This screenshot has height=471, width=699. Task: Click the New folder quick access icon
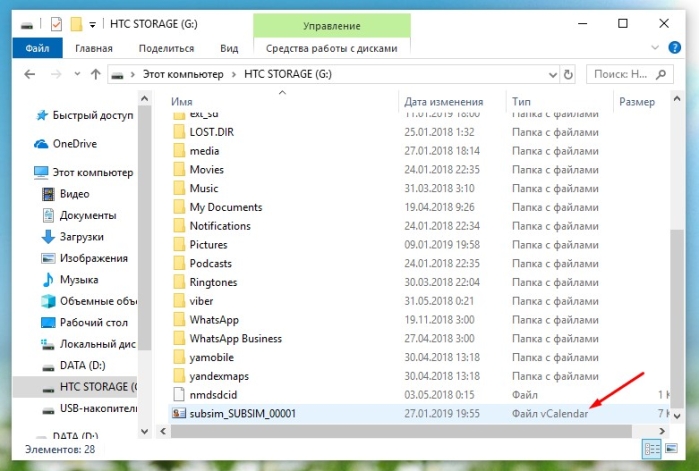pyautogui.click(x=76, y=24)
